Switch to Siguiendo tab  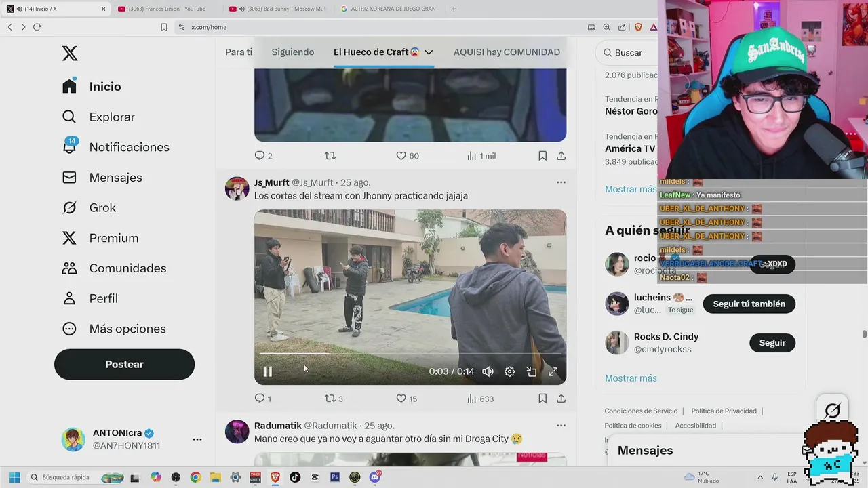293,52
